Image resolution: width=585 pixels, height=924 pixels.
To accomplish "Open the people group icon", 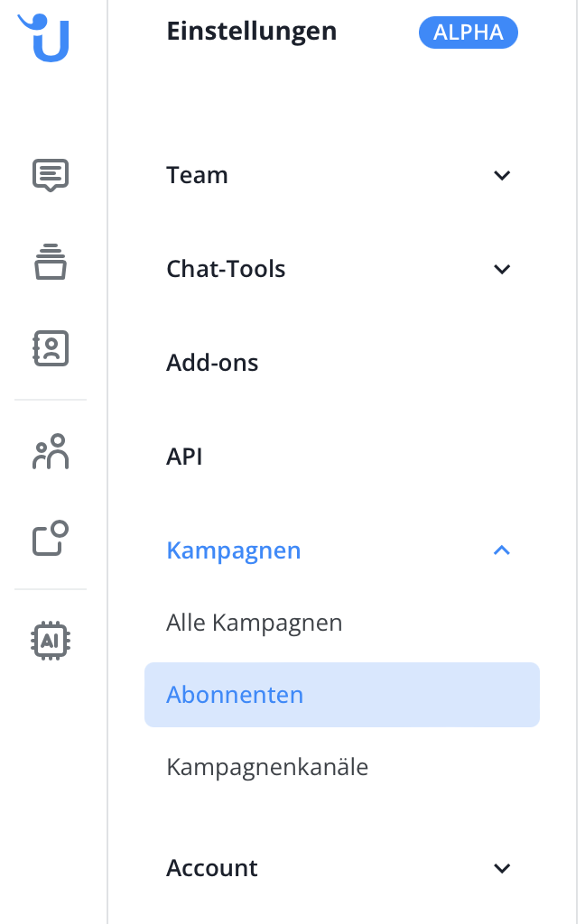I will [51, 453].
